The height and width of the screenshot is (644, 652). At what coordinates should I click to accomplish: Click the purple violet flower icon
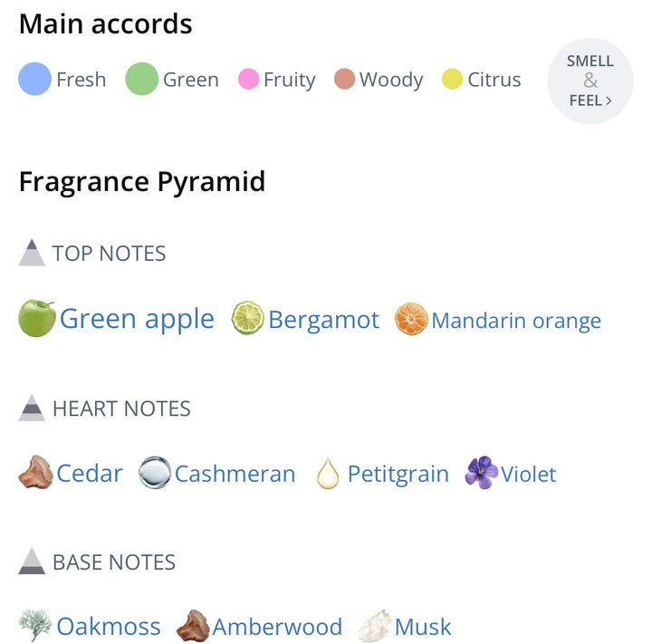482,473
